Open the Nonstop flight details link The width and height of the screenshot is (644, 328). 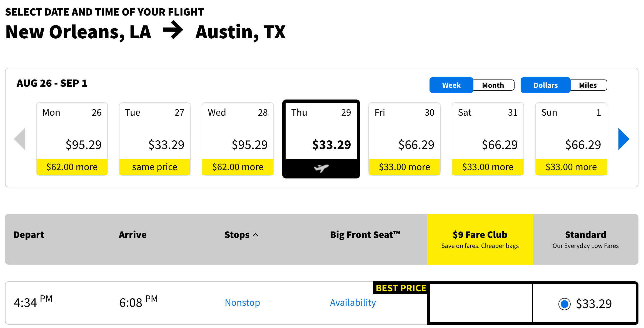point(242,303)
